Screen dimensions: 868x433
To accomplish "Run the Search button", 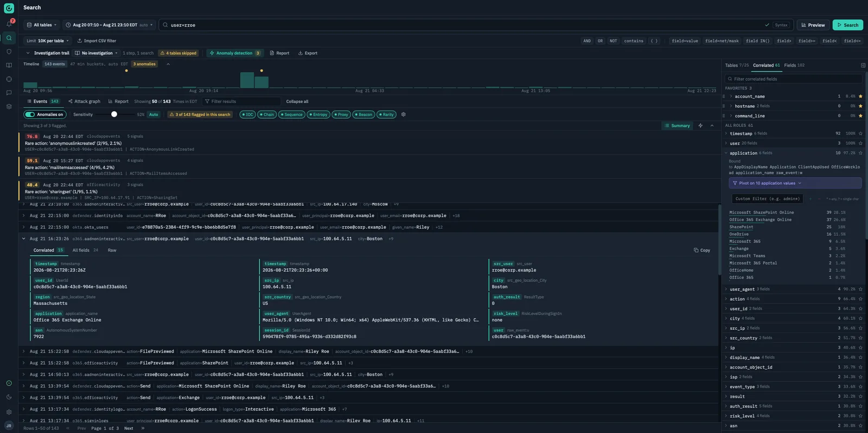I will (x=847, y=25).
